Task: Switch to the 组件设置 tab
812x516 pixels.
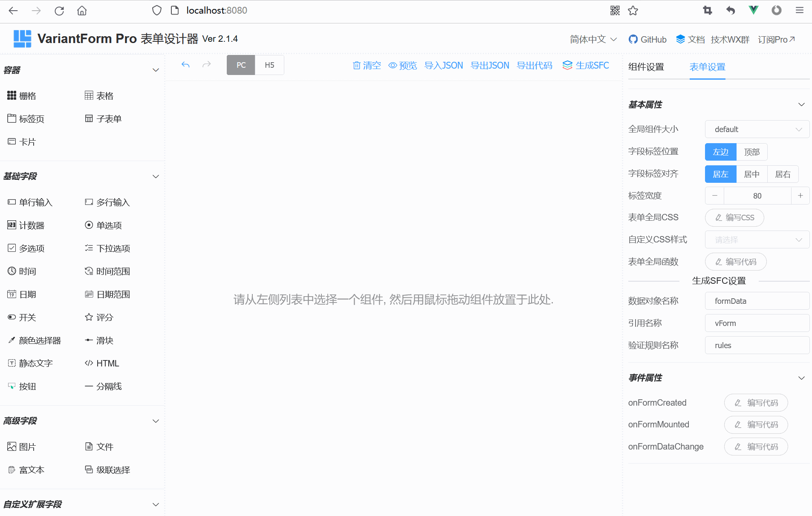Action: pos(645,67)
